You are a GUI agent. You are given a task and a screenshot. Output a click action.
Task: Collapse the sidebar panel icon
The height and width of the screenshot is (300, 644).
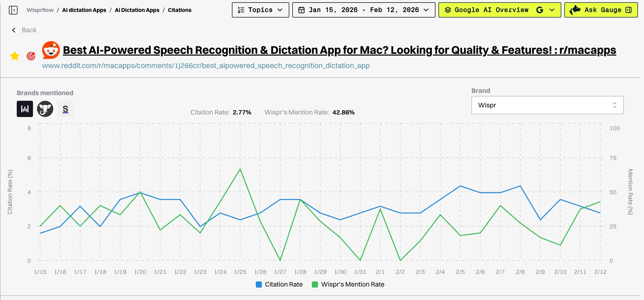coord(13,10)
